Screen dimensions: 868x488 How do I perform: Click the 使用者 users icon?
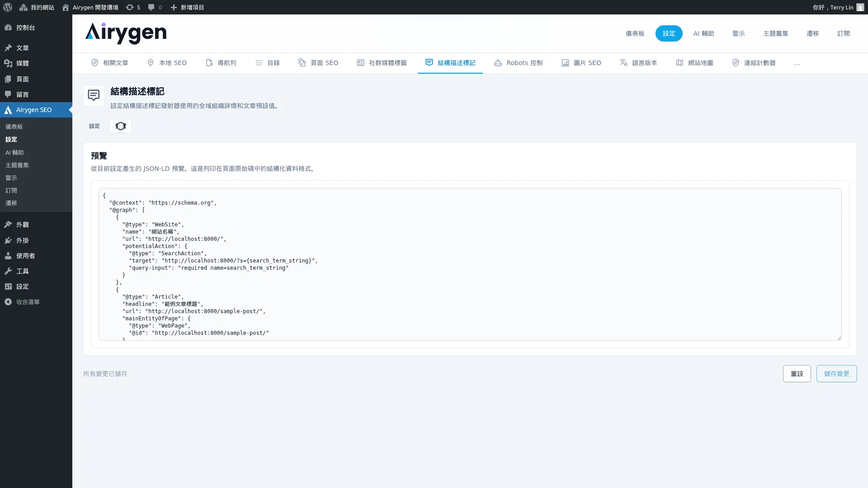8,256
